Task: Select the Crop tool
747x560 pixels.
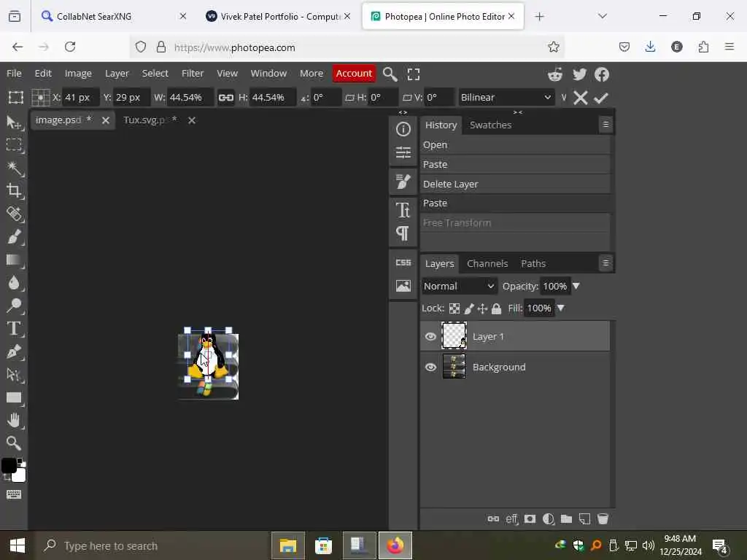Action: pyautogui.click(x=14, y=191)
